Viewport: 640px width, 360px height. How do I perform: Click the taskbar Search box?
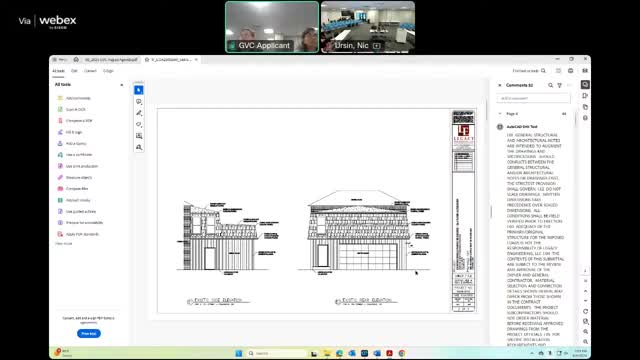[x=276, y=353]
